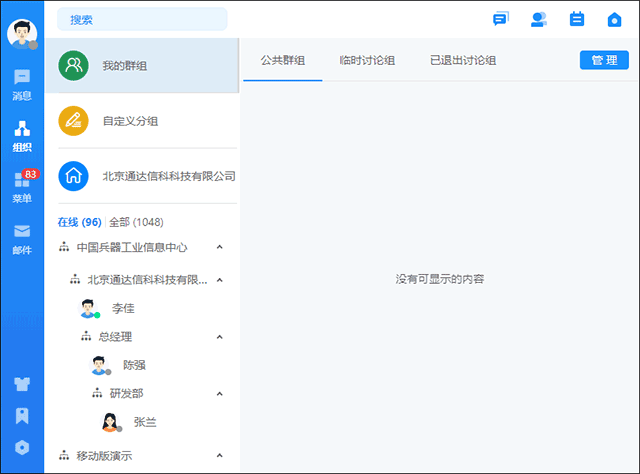
Task: Switch to 公共群组 tab
Action: 283,60
